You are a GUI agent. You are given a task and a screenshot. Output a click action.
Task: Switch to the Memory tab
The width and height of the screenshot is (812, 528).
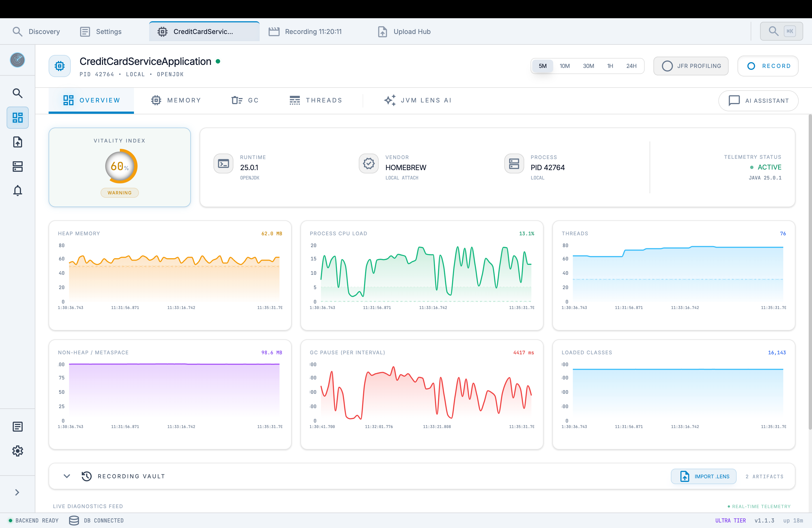coord(176,100)
